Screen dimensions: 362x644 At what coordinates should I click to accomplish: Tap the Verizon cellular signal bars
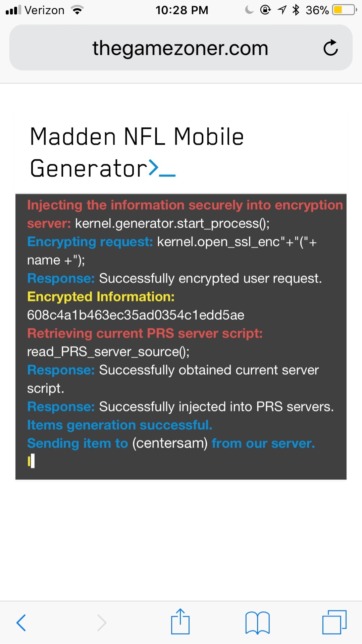coord(13,10)
